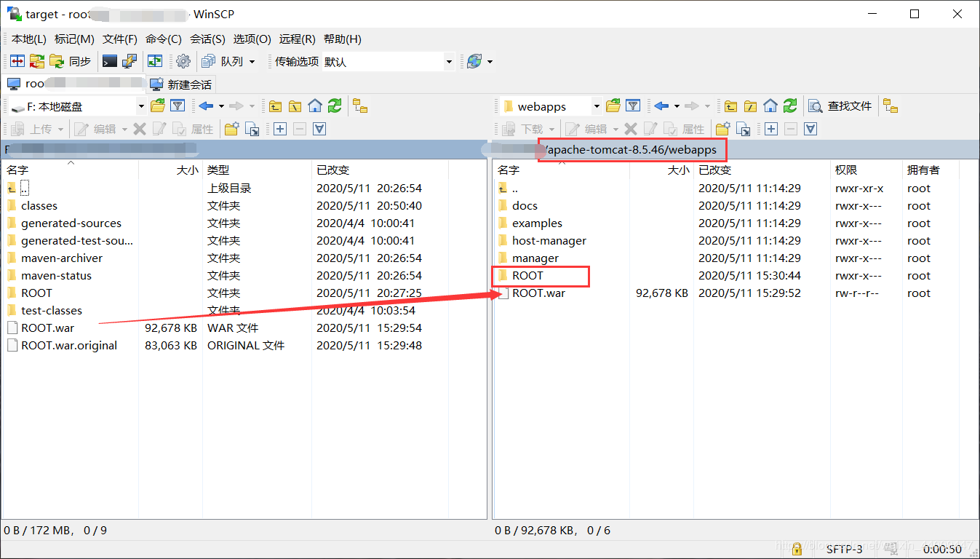Sort remote files by 权限 column header
Screen dimensions: 980x559
click(x=846, y=170)
